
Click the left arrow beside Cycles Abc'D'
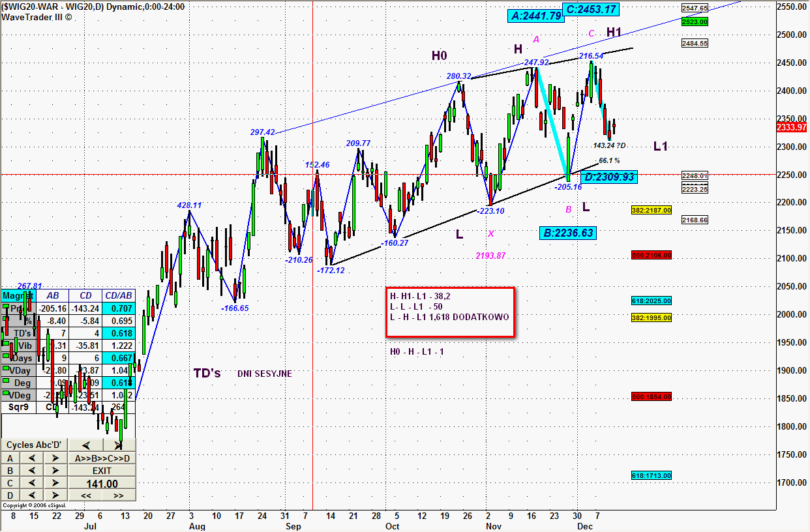coord(85,445)
